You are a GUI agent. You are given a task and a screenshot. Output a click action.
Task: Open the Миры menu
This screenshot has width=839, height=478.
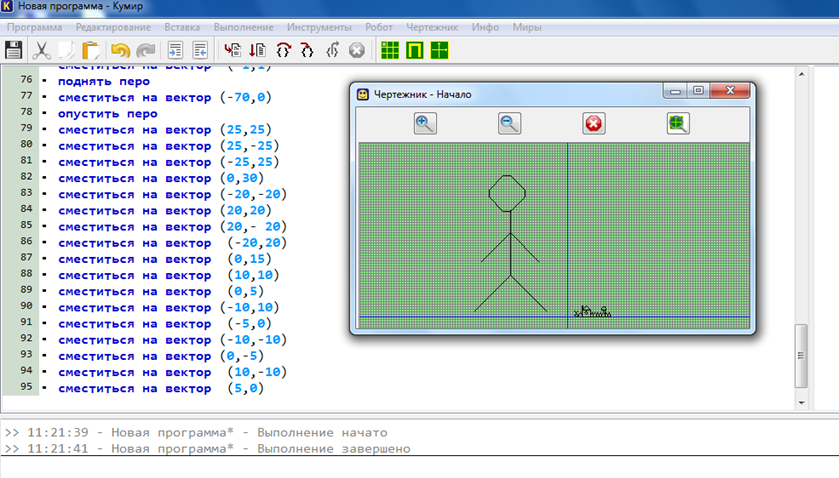coord(527,27)
